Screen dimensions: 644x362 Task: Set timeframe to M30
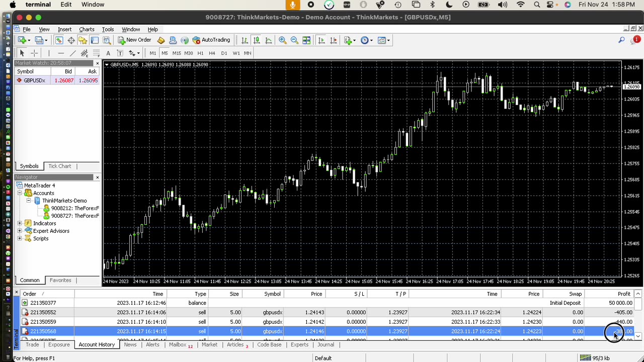(x=189, y=53)
